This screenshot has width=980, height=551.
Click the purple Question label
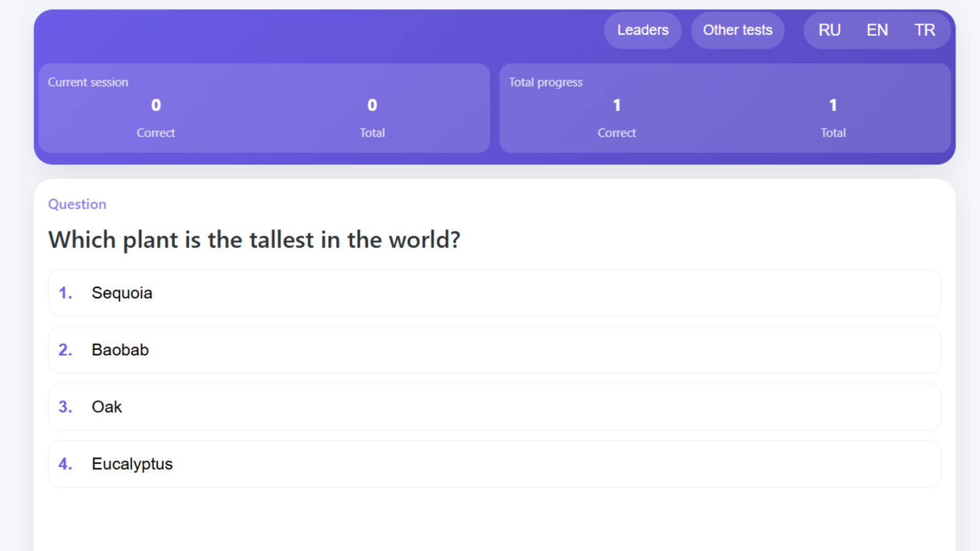[x=77, y=204]
